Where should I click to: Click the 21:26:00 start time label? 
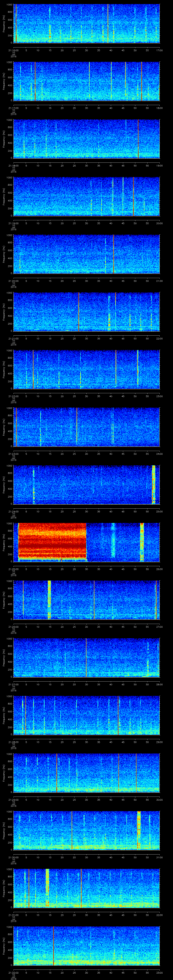click(x=13, y=627)
